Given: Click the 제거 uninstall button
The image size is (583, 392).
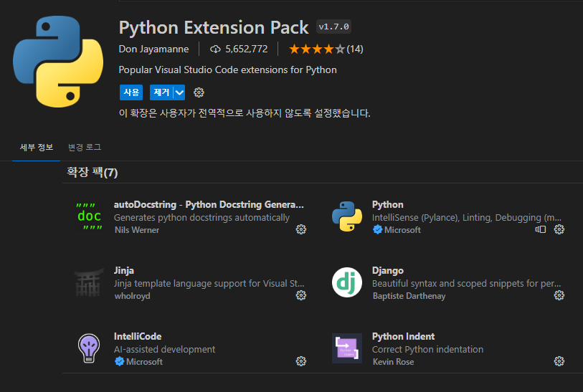Looking at the screenshot, I should click(x=161, y=92).
